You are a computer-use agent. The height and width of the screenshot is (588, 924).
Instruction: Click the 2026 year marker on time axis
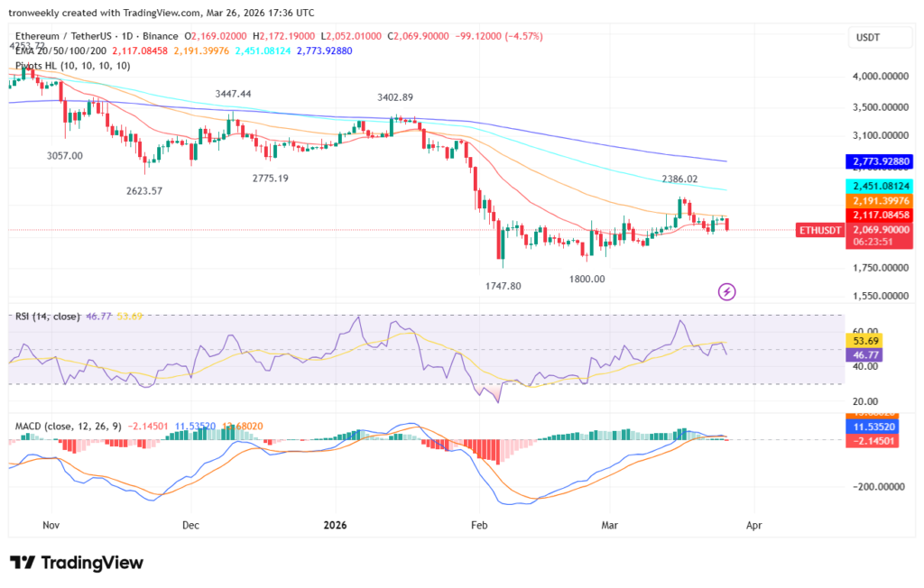click(335, 525)
